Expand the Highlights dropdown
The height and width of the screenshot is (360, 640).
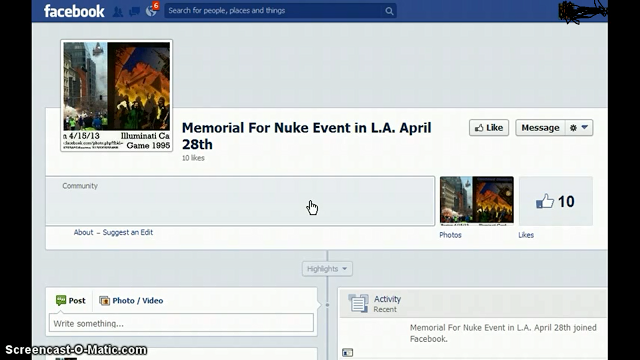pos(327,269)
